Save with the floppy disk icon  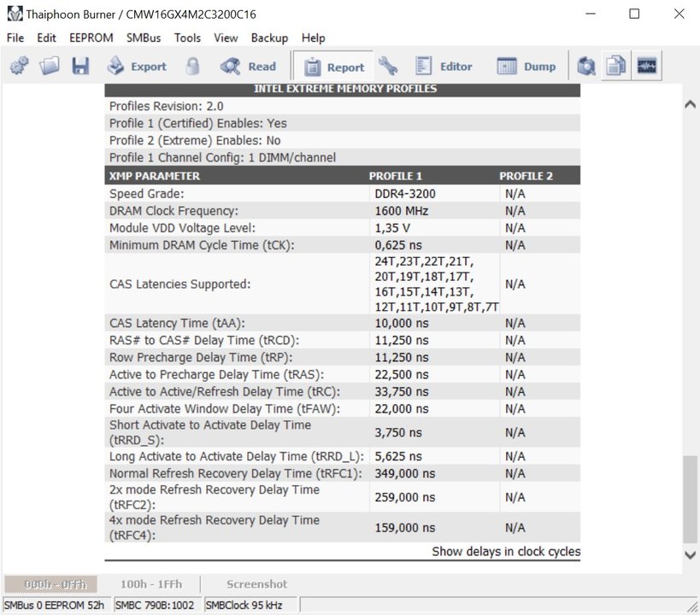80,66
